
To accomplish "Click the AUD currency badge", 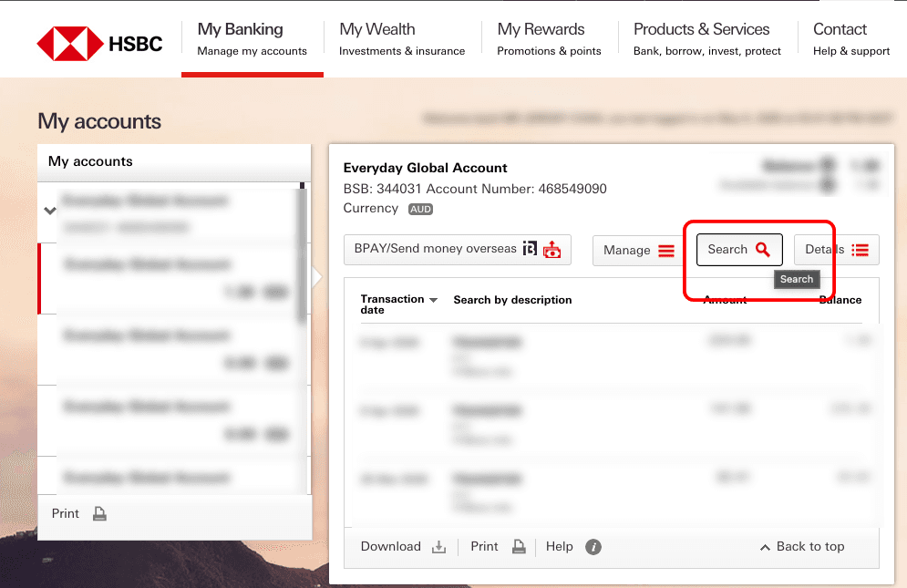I will click(x=420, y=209).
